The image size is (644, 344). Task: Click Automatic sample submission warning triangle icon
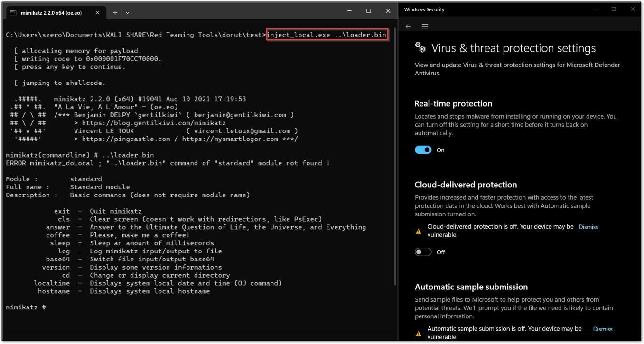(419, 334)
